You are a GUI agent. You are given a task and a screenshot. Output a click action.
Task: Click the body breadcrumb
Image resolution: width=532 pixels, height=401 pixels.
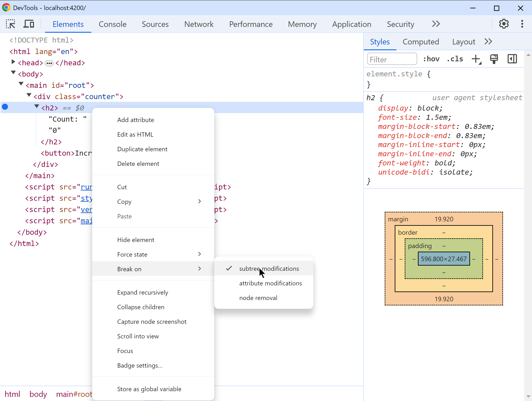click(x=38, y=394)
